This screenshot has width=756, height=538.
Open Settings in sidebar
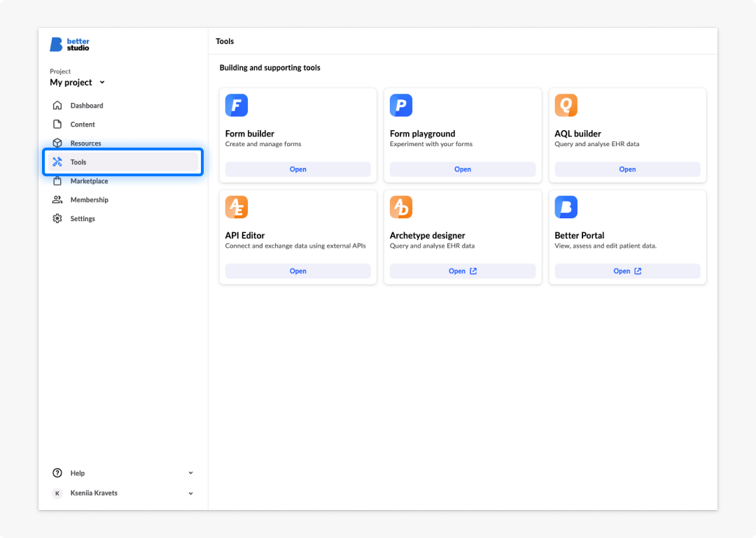coord(123,218)
